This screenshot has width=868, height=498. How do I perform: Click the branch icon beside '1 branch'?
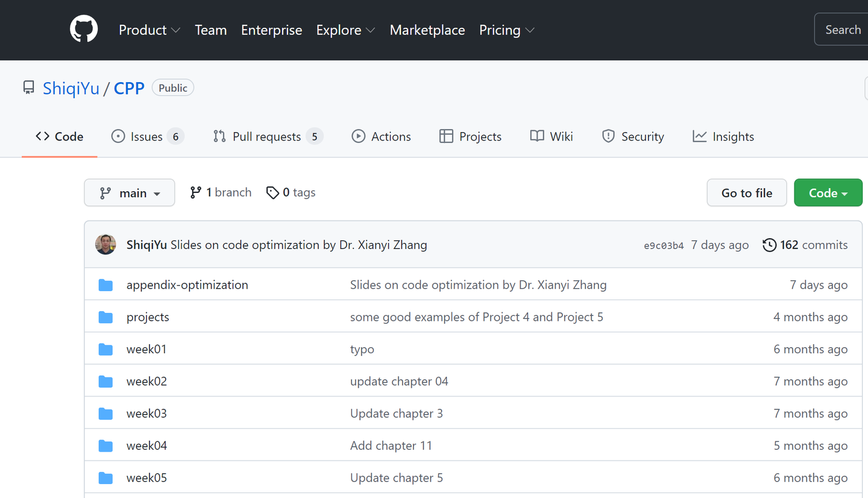pyautogui.click(x=195, y=192)
